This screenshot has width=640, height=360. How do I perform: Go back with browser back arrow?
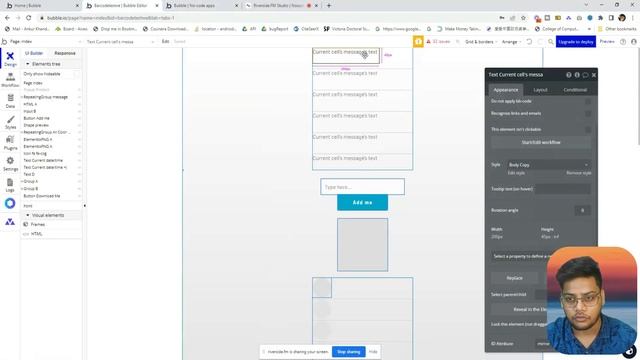click(7, 18)
